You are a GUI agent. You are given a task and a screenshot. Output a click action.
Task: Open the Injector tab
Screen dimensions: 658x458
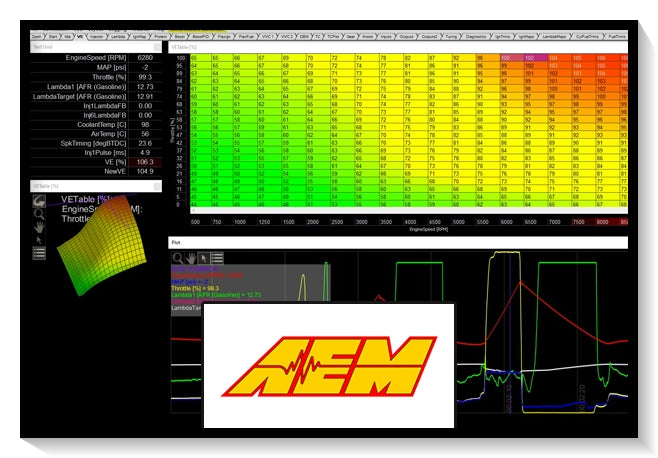point(97,37)
